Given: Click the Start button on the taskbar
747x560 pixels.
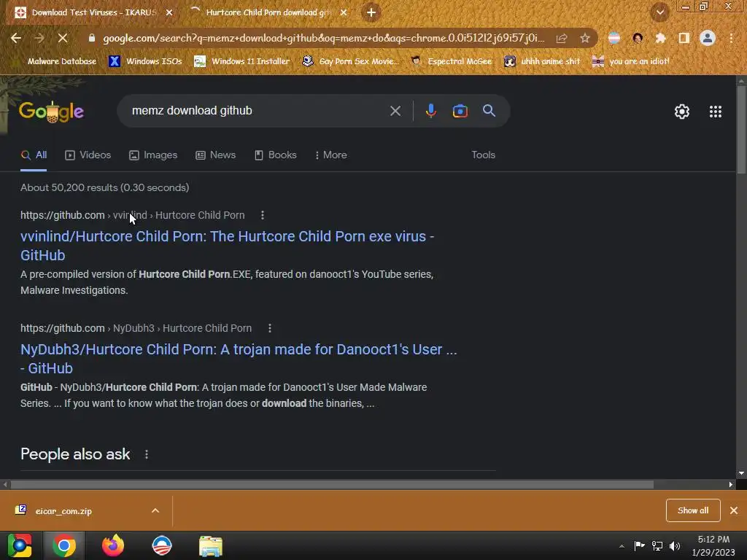Looking at the screenshot, I should coord(20,545).
